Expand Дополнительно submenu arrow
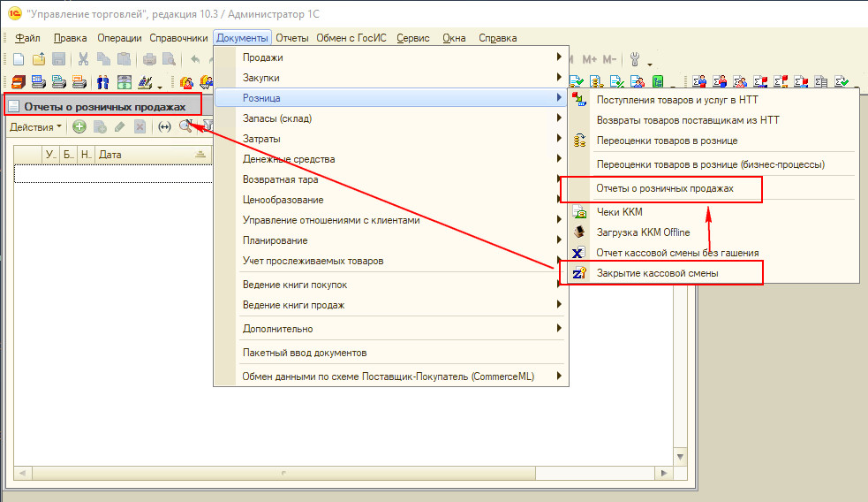868x502 pixels. point(559,328)
